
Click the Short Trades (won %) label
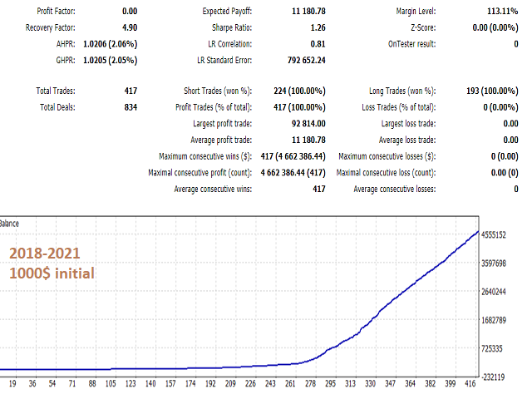[x=218, y=91]
